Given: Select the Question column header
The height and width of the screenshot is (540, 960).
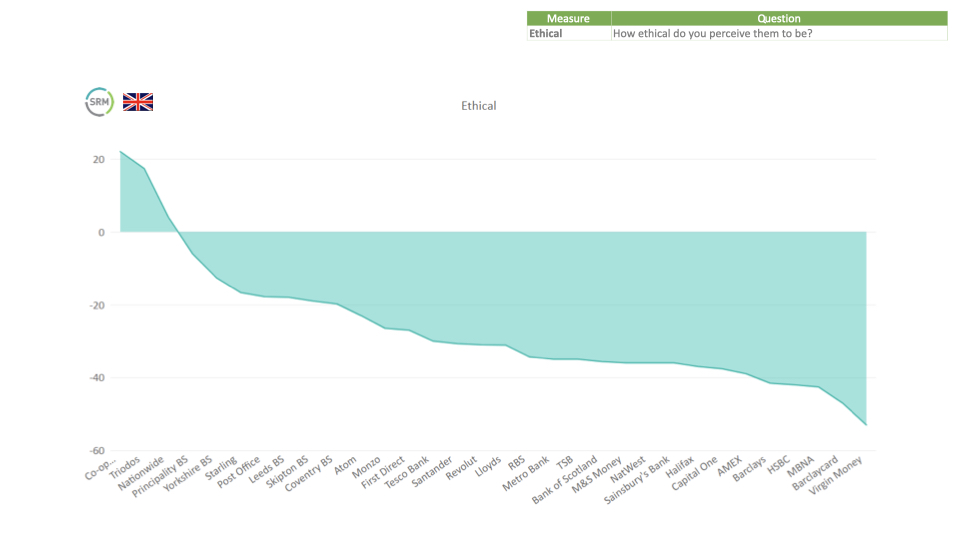Looking at the screenshot, I should pyautogui.click(x=778, y=18).
